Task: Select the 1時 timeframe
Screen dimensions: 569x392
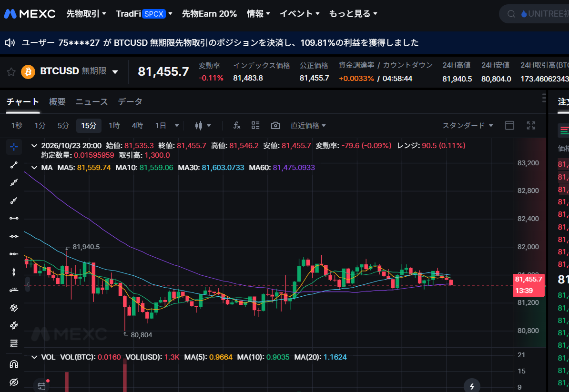Action: (x=114, y=125)
